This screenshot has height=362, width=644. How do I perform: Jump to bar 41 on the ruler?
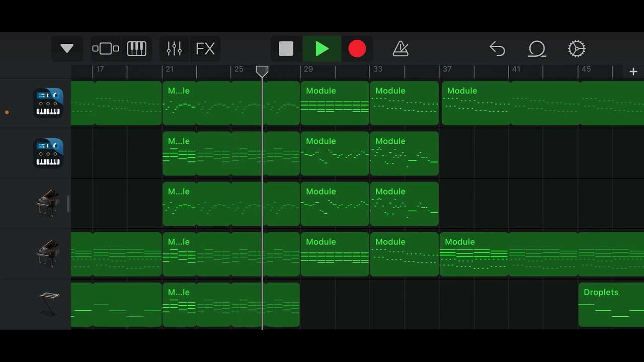[x=516, y=69]
